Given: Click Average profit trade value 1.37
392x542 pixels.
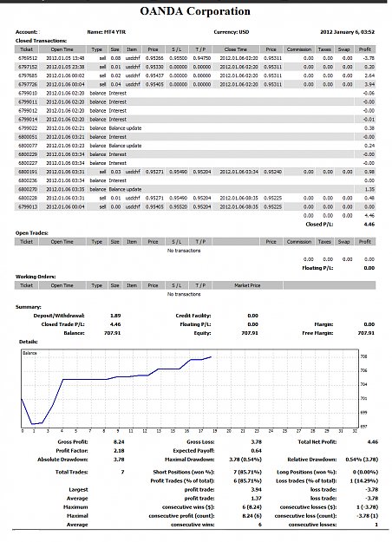Looking at the screenshot, I should point(256,499).
